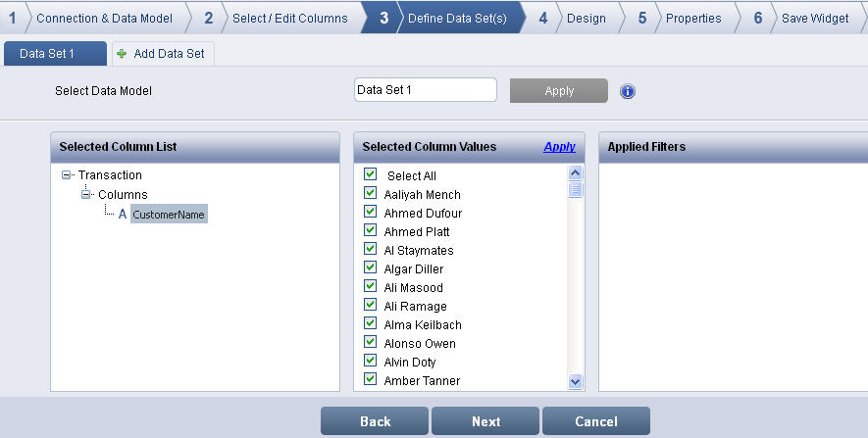Toggle the Select All checkbox

[371, 174]
